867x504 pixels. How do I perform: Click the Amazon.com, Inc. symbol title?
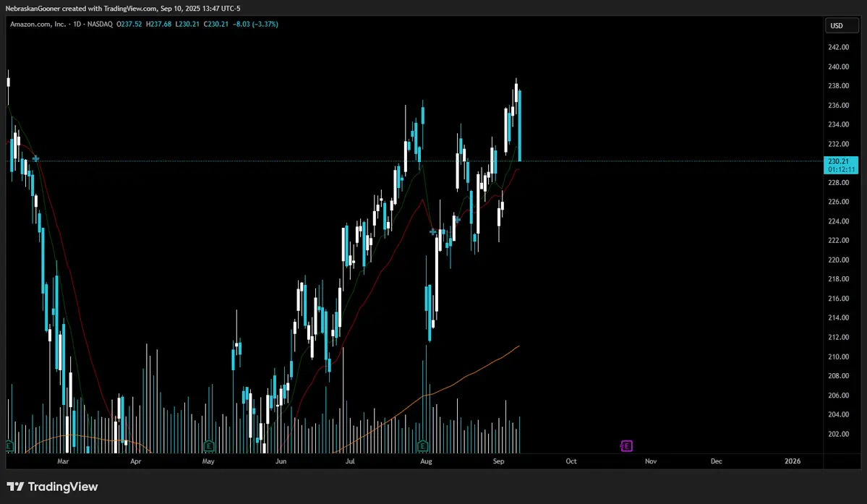(38, 25)
